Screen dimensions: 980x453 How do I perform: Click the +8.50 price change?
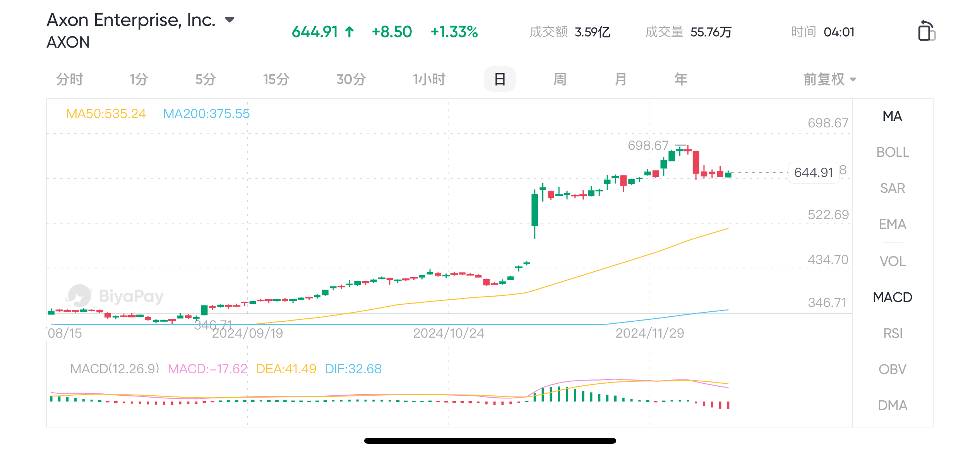click(392, 32)
